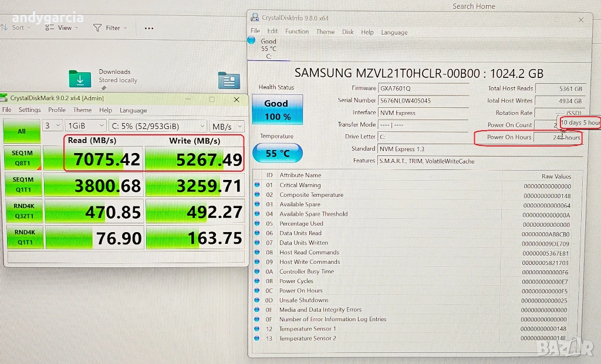
Task: Click the blue status dot beside Critical Warning
Action: 257,185
